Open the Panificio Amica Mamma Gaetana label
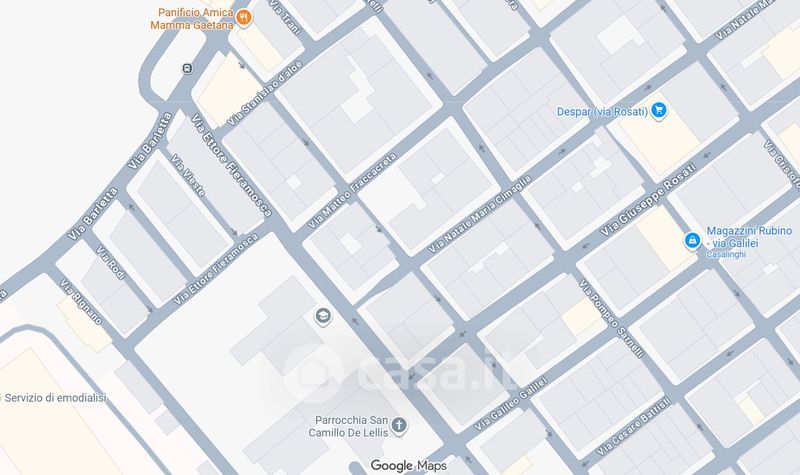Viewport: 800px width, 475px height. point(192,19)
